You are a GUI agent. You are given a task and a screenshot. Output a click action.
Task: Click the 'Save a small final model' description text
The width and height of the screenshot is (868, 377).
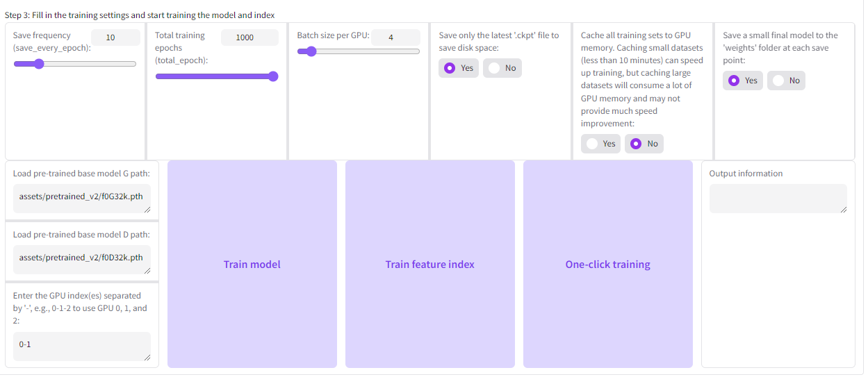point(780,48)
